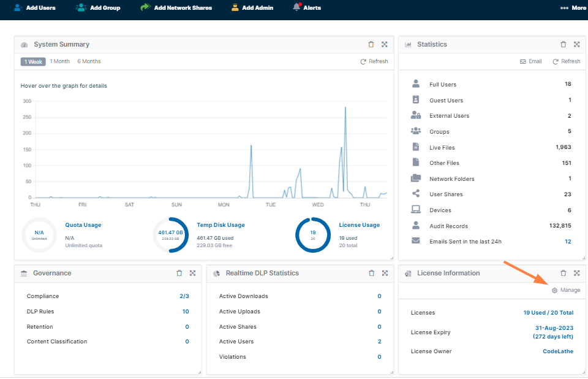Click Manage in License Information
This screenshot has height=379, width=588.
pos(566,290)
